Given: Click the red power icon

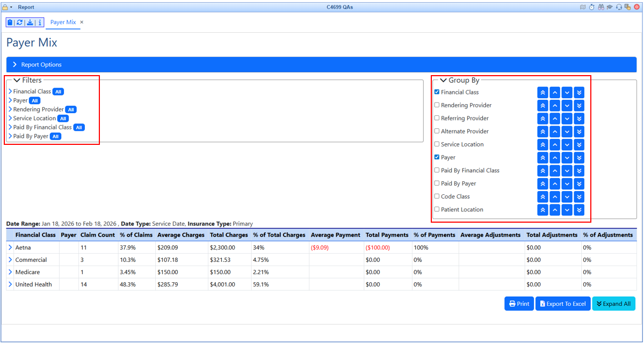Looking at the screenshot, I should tap(637, 7).
